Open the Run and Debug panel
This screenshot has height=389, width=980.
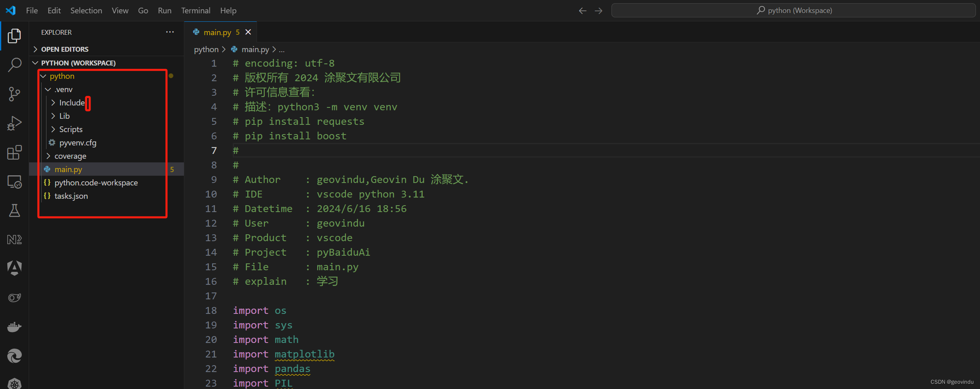tap(14, 123)
